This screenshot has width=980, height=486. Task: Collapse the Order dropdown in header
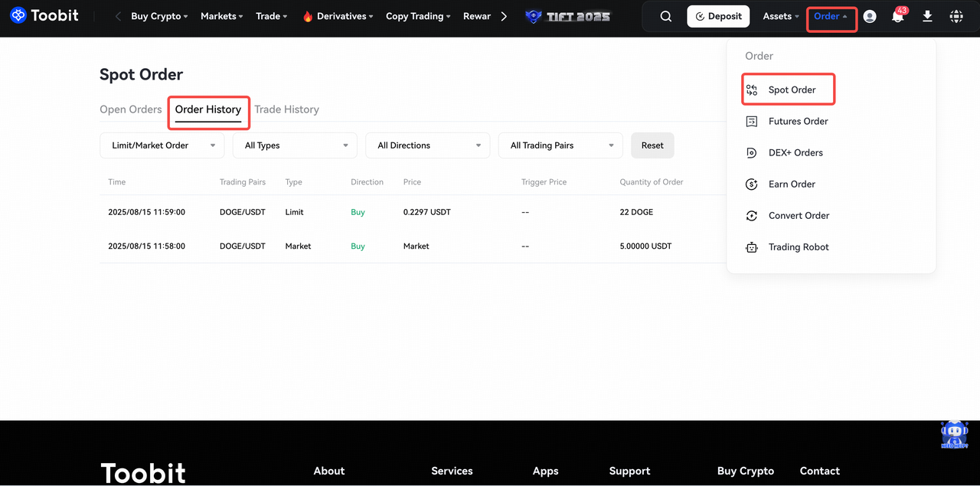(831, 16)
